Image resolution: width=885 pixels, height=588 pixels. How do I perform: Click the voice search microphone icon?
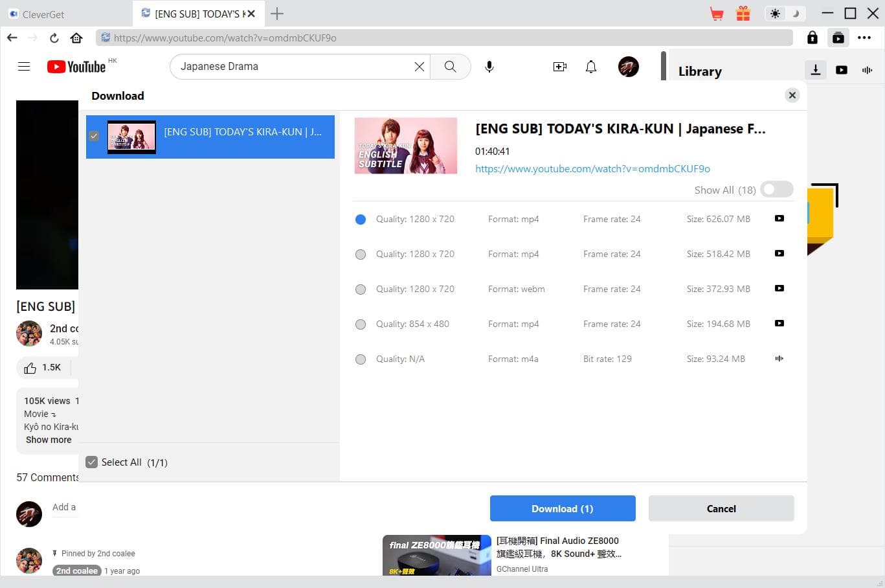(489, 67)
